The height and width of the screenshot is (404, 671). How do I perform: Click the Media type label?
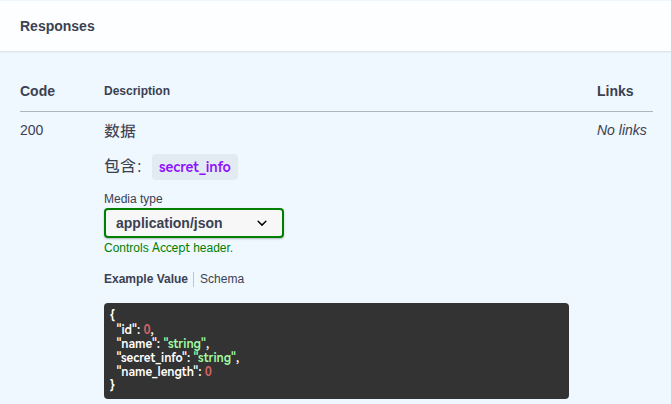coord(133,199)
